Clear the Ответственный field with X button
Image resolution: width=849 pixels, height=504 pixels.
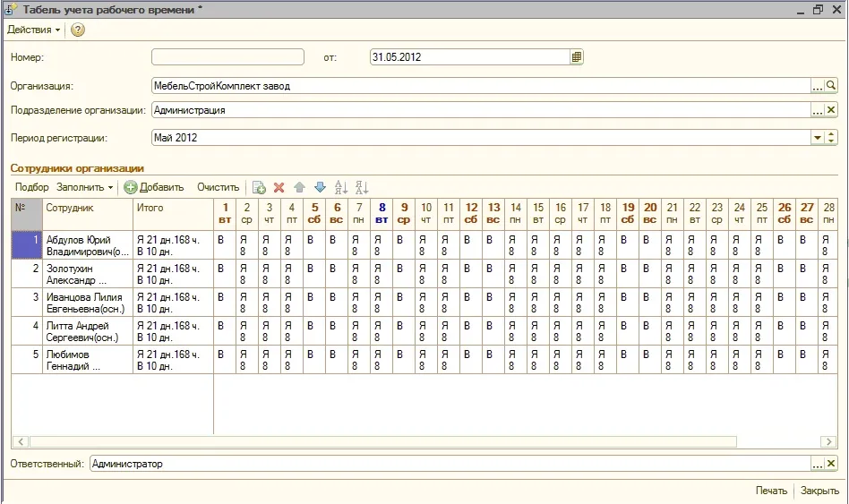click(831, 464)
